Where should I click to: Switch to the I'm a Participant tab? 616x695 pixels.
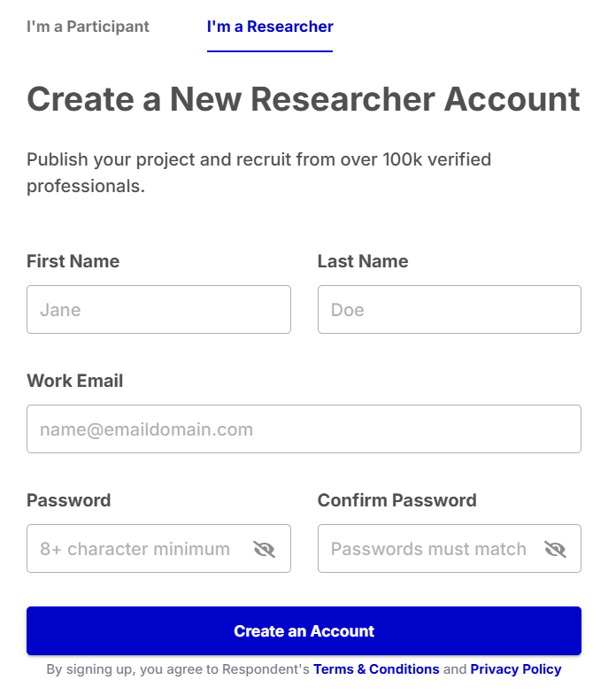click(x=88, y=27)
